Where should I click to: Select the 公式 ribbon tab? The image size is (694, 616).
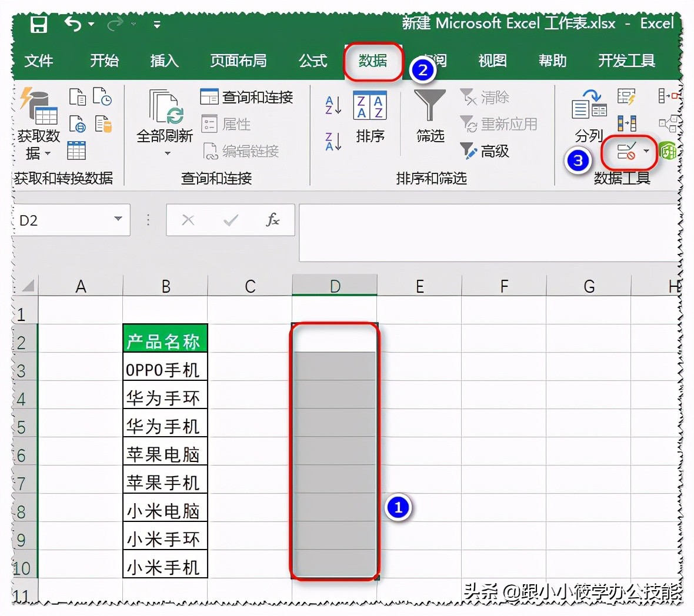click(x=312, y=61)
